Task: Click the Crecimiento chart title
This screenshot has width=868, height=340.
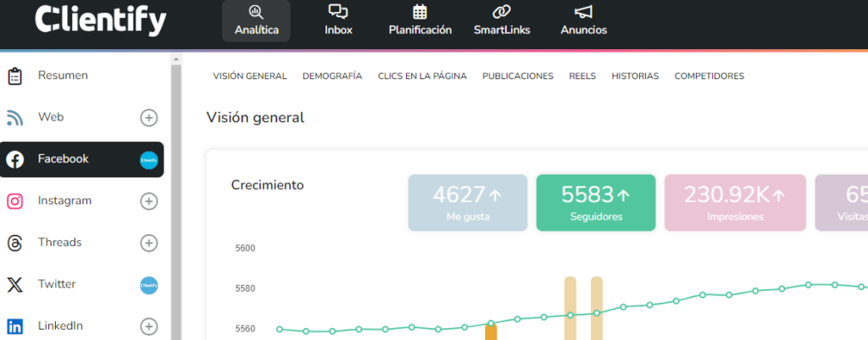Action: [x=267, y=185]
